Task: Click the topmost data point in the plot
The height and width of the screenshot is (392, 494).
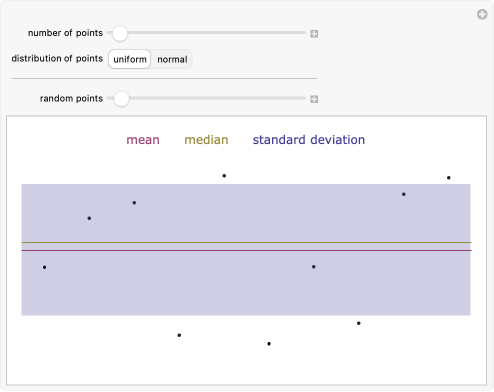Action: point(224,176)
